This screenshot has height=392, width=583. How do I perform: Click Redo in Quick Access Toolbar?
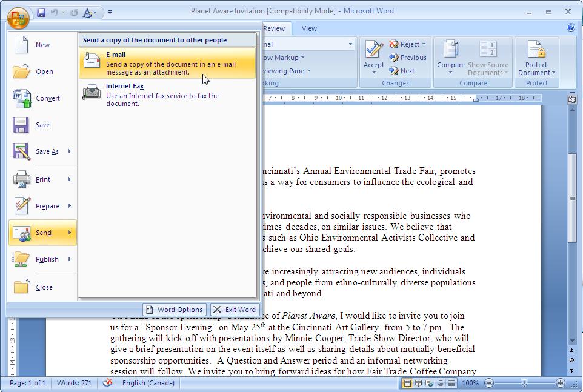pyautogui.click(x=74, y=13)
